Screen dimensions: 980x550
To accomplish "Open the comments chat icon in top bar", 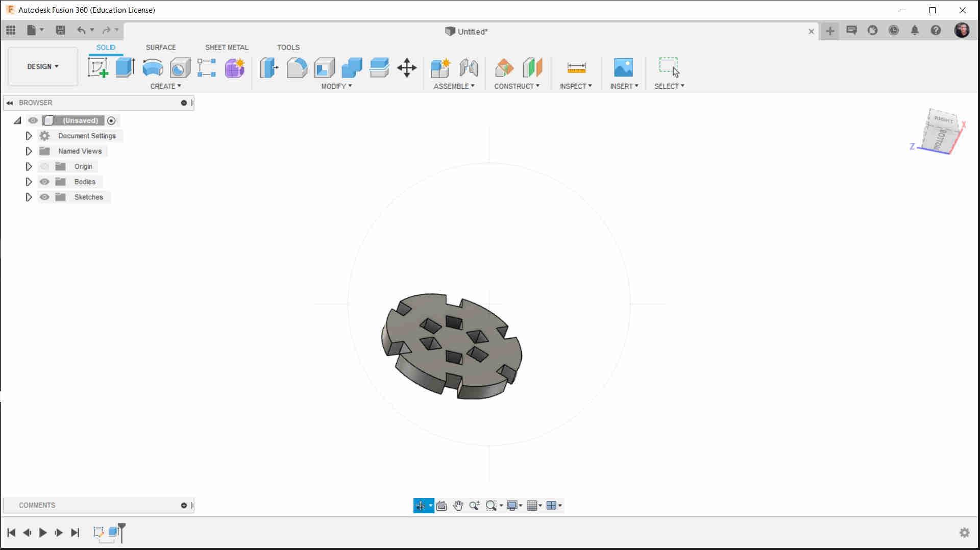I will pos(851,31).
